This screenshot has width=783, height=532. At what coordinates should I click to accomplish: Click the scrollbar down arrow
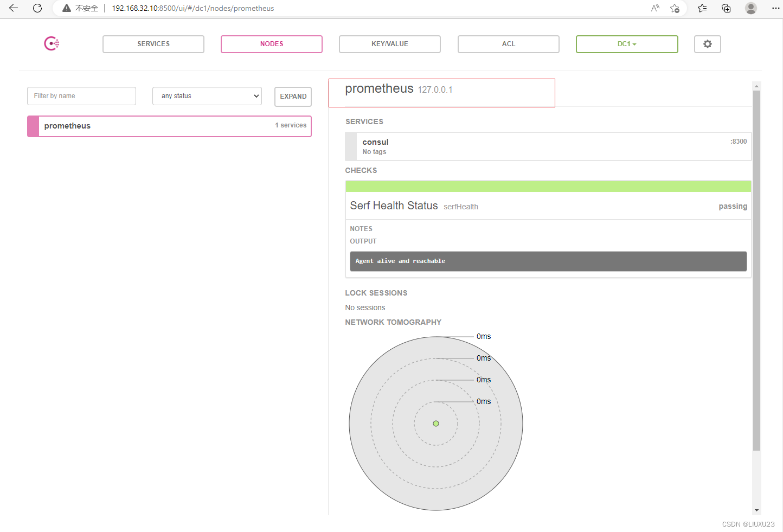tap(756, 510)
